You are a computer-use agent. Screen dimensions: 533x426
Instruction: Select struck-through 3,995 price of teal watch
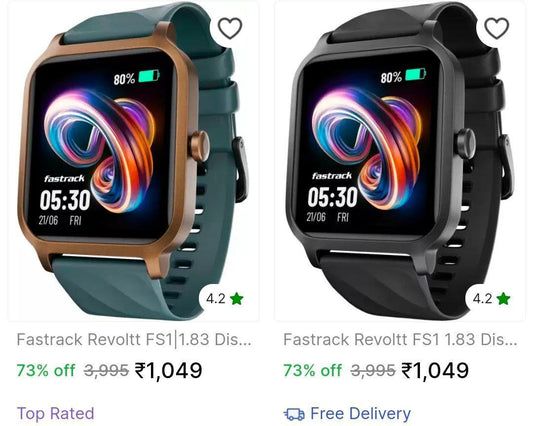pos(106,370)
